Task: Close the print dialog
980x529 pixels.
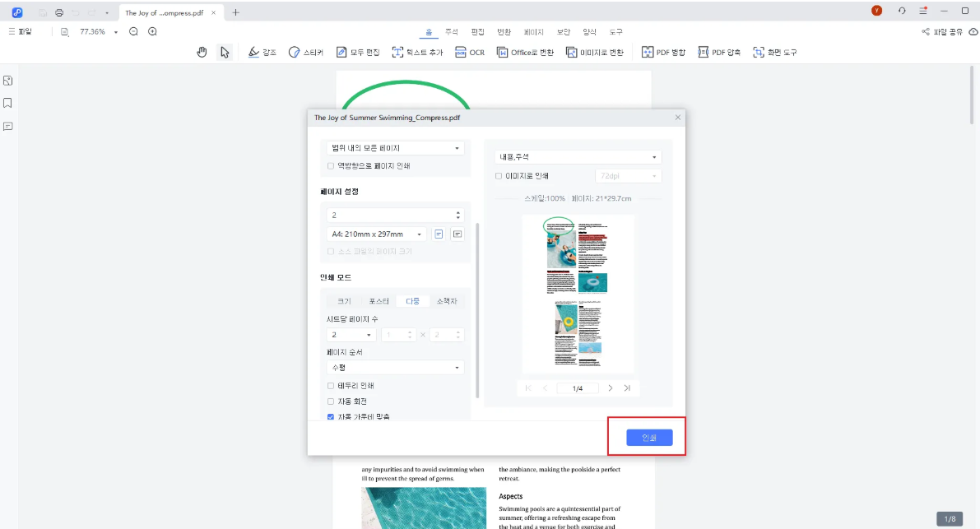Action: [x=677, y=118]
